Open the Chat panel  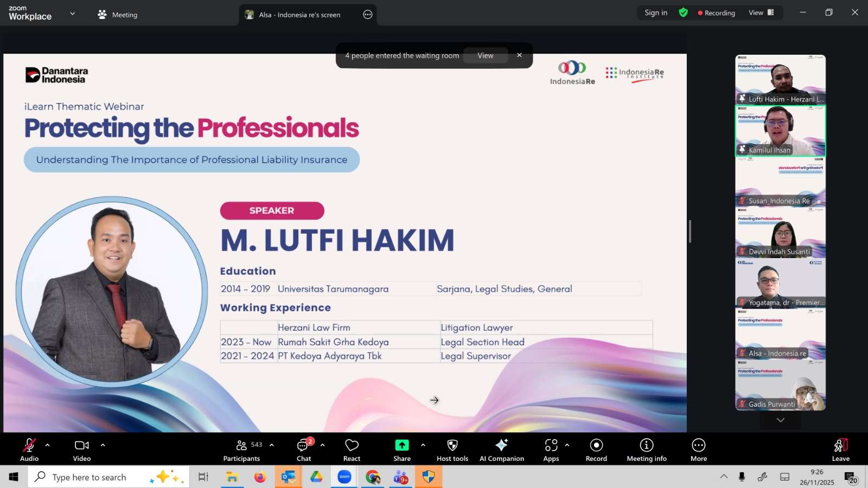[x=303, y=450]
